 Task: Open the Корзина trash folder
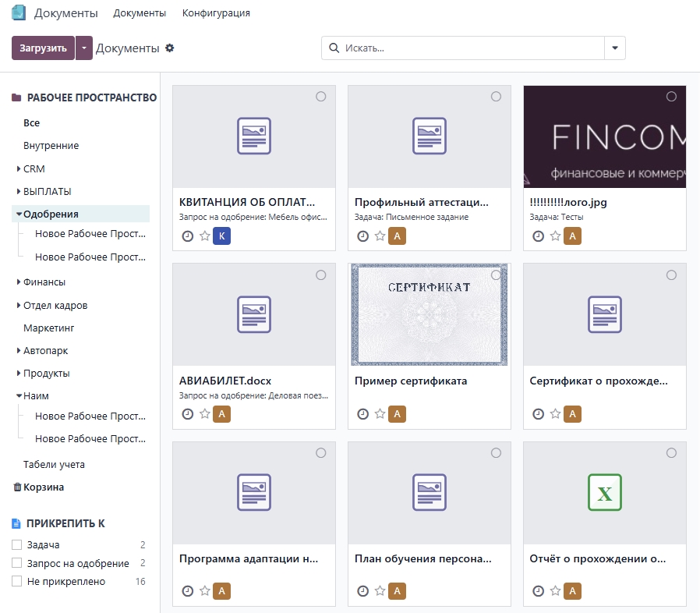pos(43,487)
